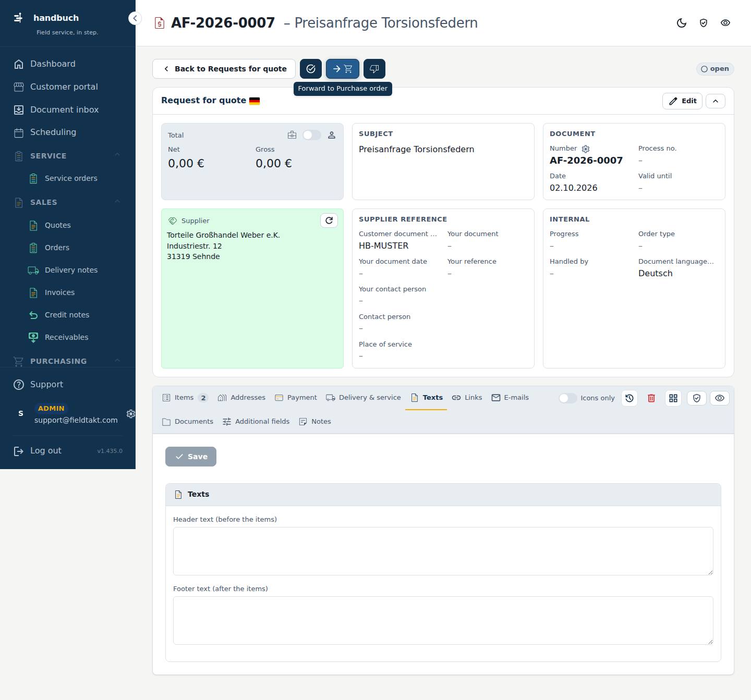Toggle the net/gross switch in the Total card
The width and height of the screenshot is (751, 700).
312,135
